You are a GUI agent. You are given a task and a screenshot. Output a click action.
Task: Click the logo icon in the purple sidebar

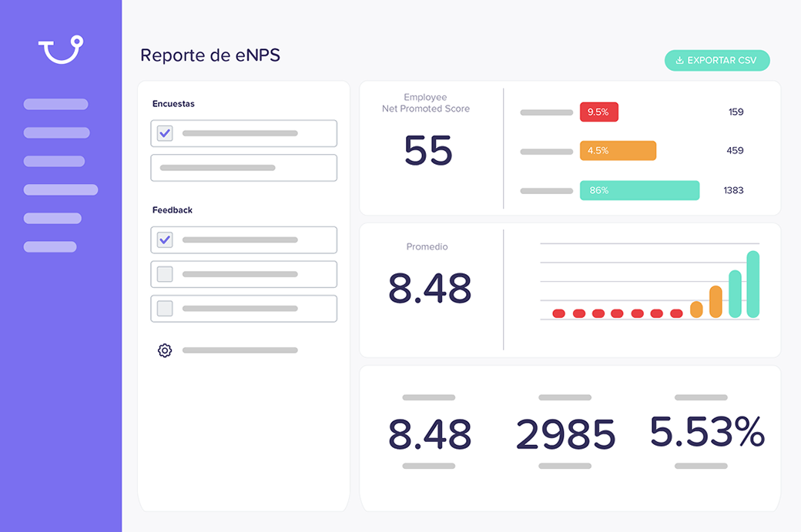tap(61, 49)
